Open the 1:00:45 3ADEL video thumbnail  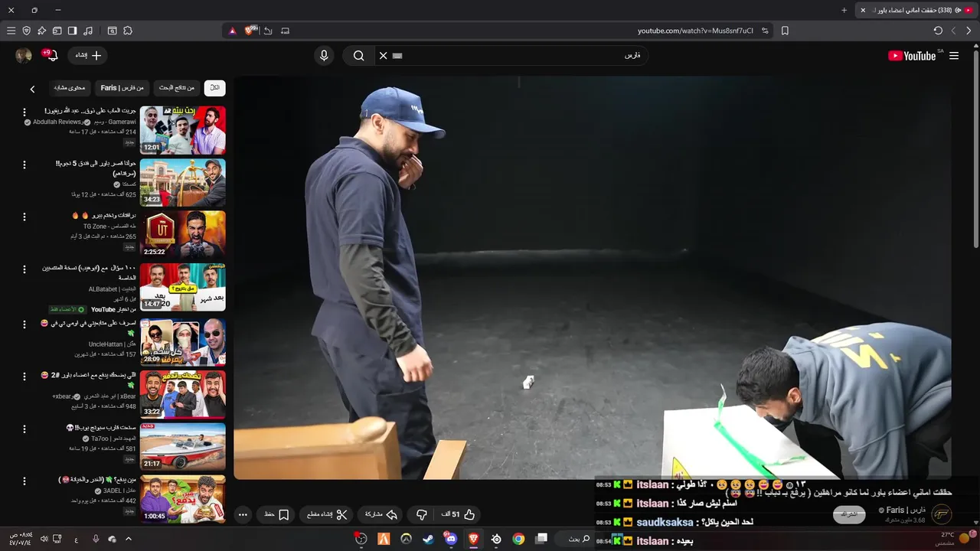pos(183,499)
